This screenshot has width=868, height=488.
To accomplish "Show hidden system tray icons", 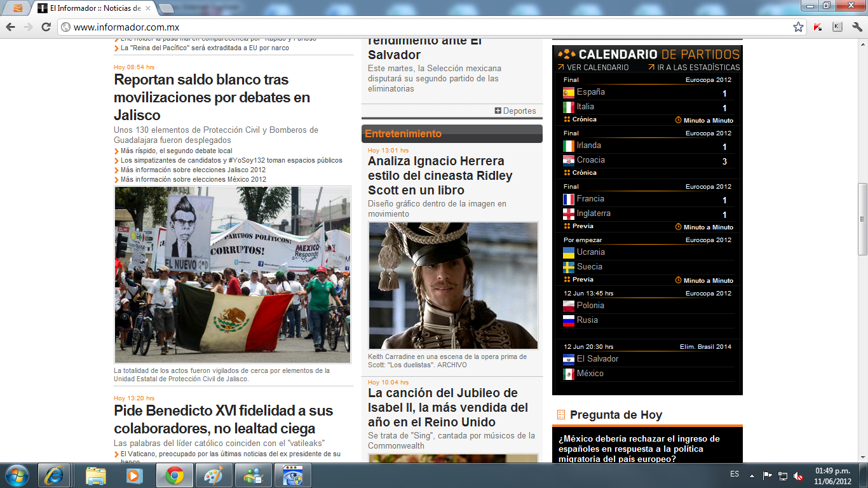I will [x=752, y=475].
